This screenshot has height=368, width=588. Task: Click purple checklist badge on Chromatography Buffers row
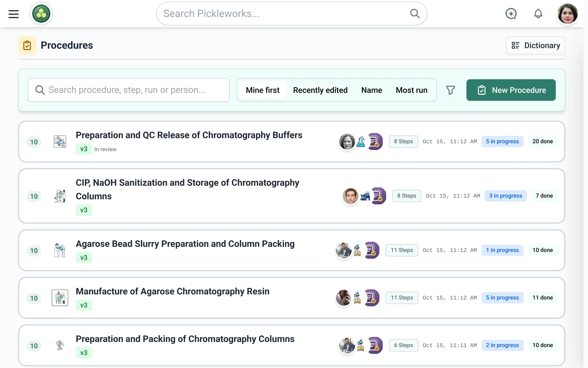point(375,142)
